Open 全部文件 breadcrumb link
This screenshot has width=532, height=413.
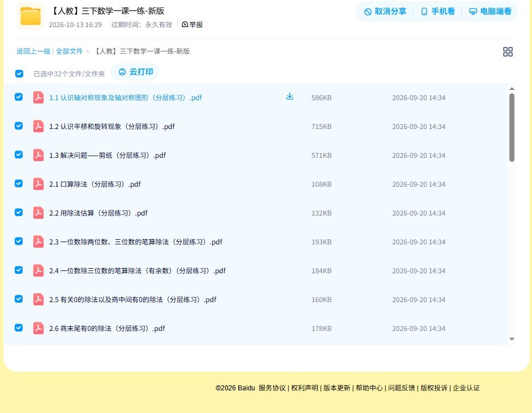pos(69,51)
